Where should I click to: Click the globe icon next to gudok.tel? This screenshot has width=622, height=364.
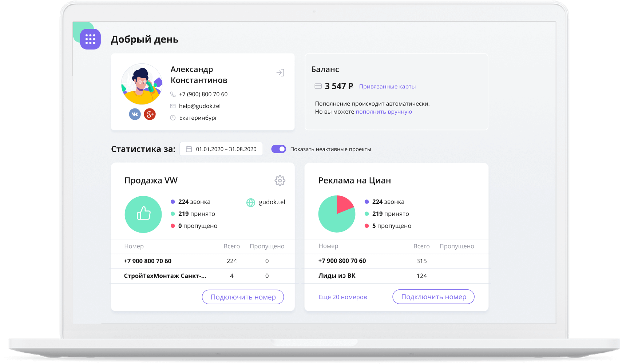pos(250,202)
